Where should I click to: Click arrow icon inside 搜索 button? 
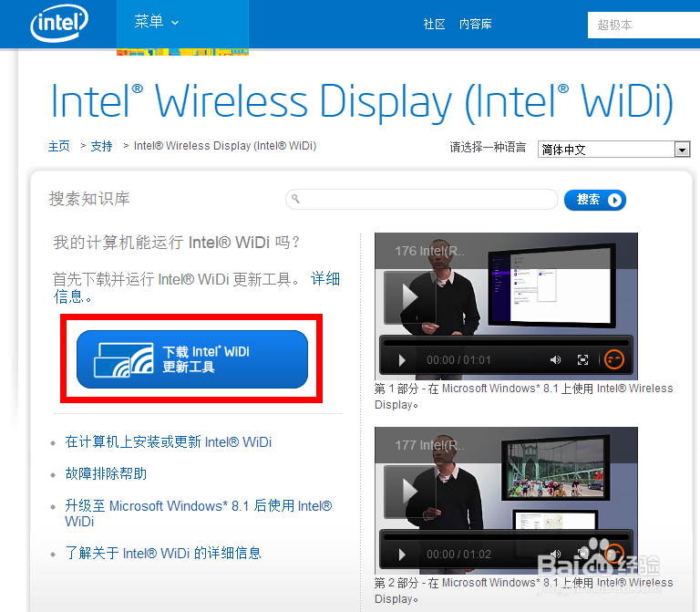[x=614, y=200]
